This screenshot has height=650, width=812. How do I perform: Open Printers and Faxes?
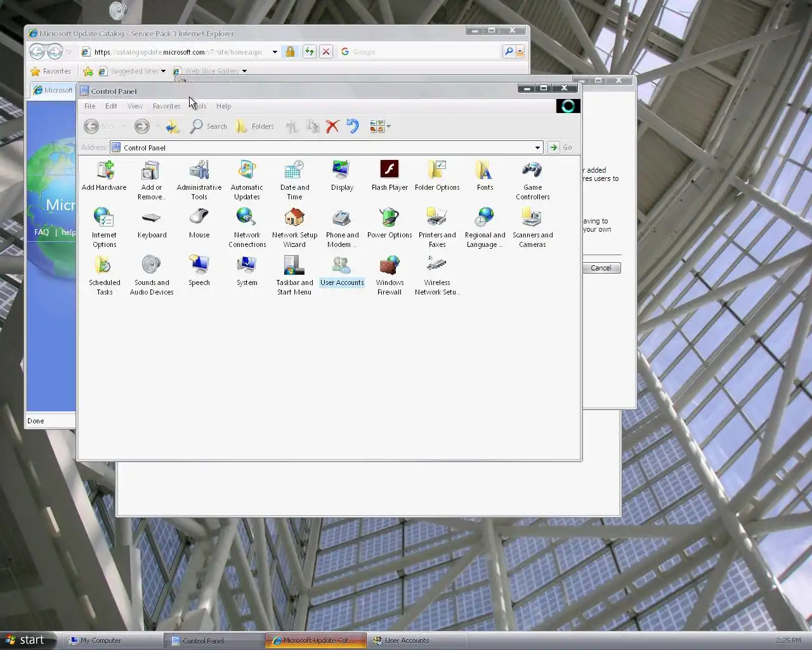click(437, 228)
